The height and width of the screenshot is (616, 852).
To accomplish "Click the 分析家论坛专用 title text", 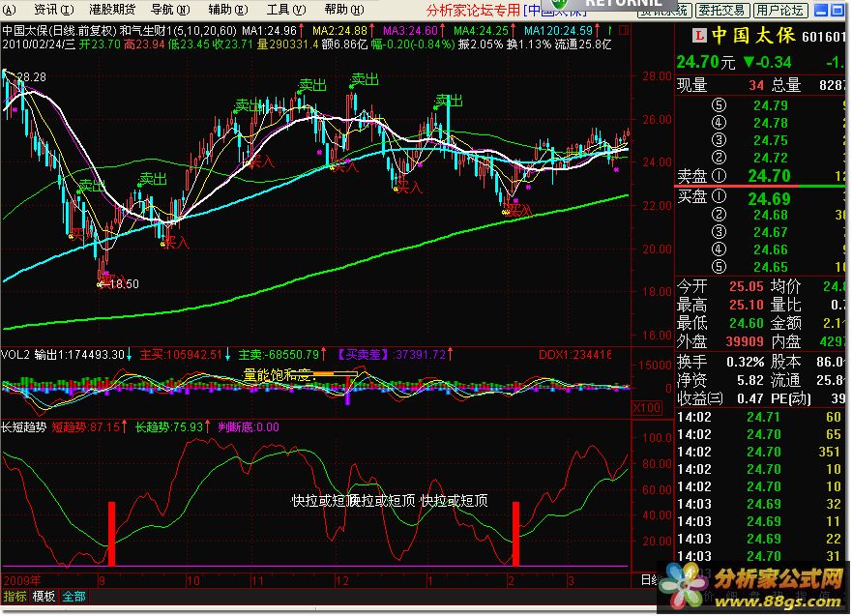I will click(x=473, y=11).
